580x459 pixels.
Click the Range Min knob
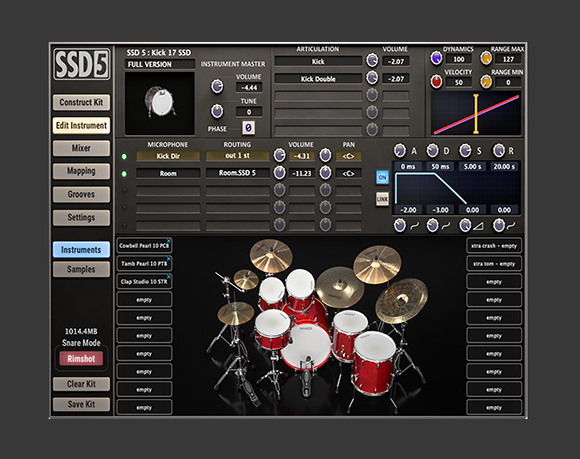point(486,81)
